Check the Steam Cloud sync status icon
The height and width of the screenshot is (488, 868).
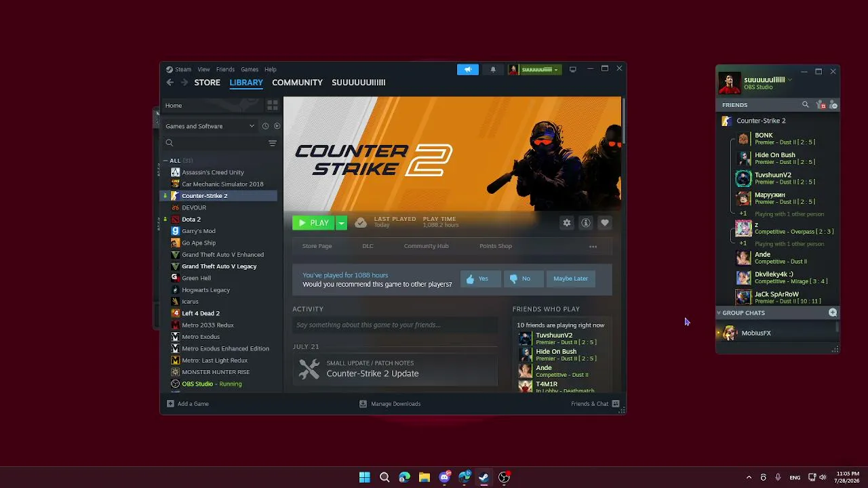(361, 222)
